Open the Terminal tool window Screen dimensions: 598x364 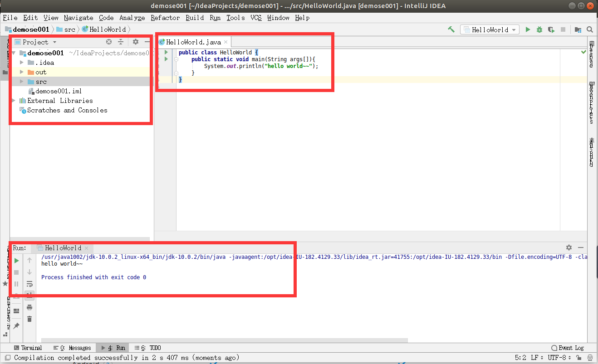coord(27,348)
